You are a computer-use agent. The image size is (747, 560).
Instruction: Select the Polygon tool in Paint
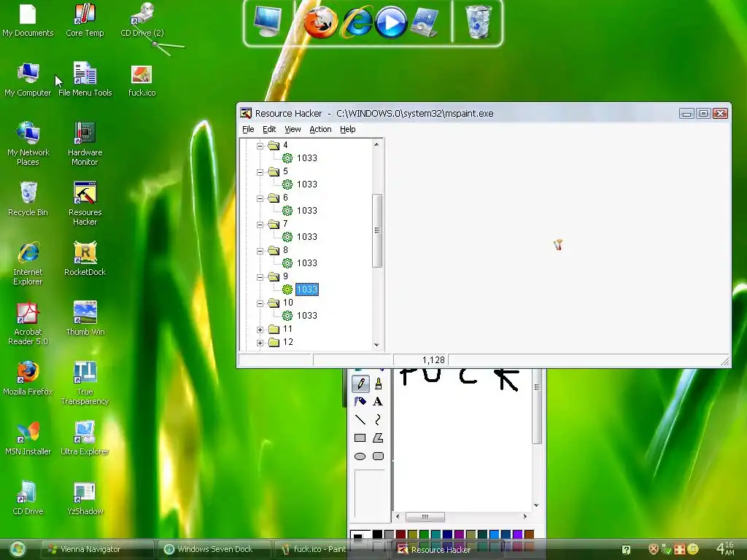tap(379, 437)
